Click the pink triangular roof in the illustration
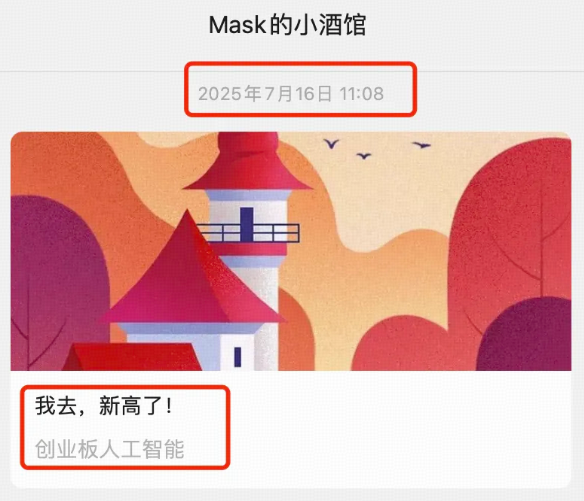This screenshot has height=501, width=584. tap(192, 270)
